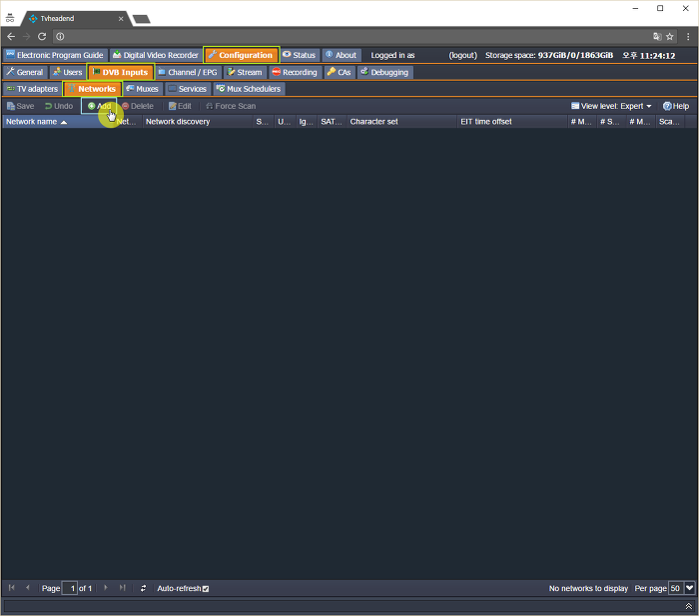Click browser back arrow

(11, 37)
